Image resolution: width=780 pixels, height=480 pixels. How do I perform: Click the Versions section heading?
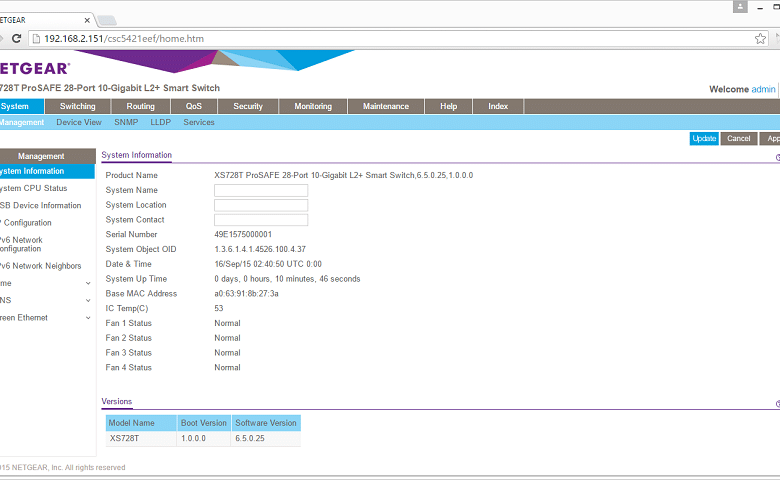pyautogui.click(x=117, y=401)
